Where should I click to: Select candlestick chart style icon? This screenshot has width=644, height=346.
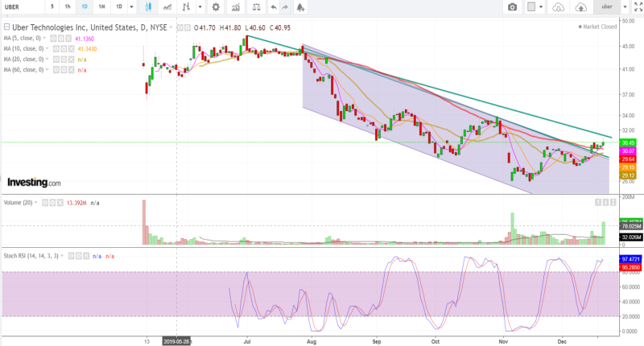(x=148, y=6)
